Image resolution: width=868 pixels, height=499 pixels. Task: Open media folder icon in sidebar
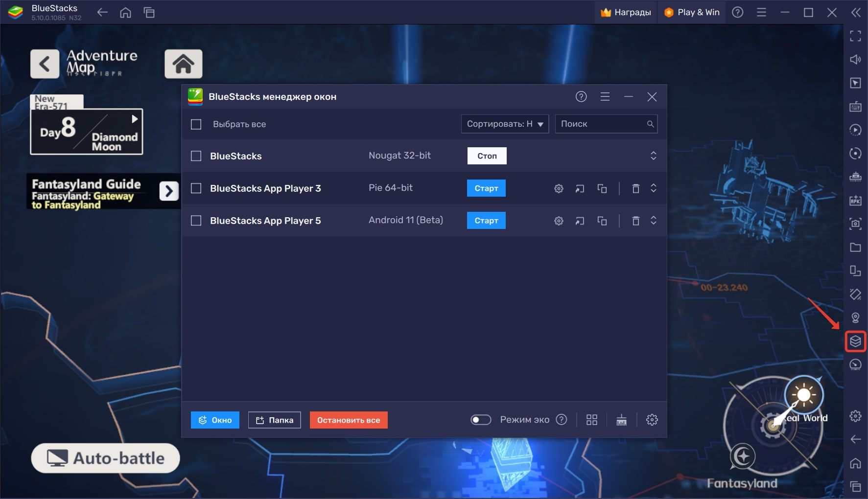[855, 247]
